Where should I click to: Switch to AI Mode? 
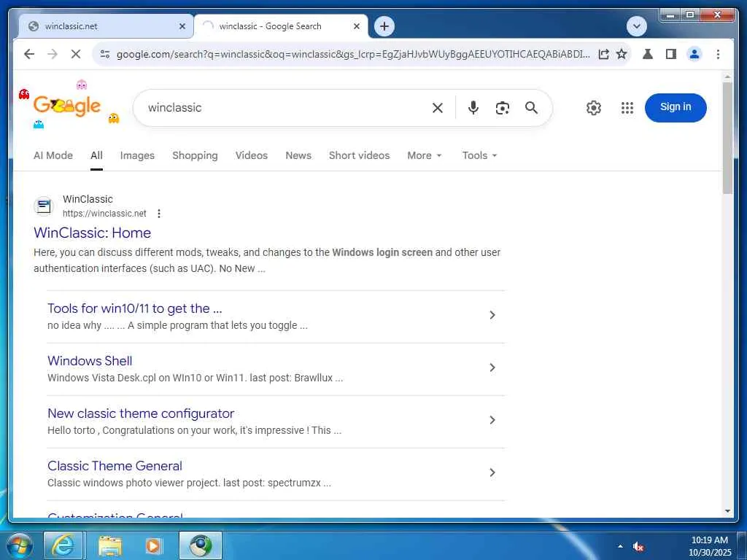53,156
